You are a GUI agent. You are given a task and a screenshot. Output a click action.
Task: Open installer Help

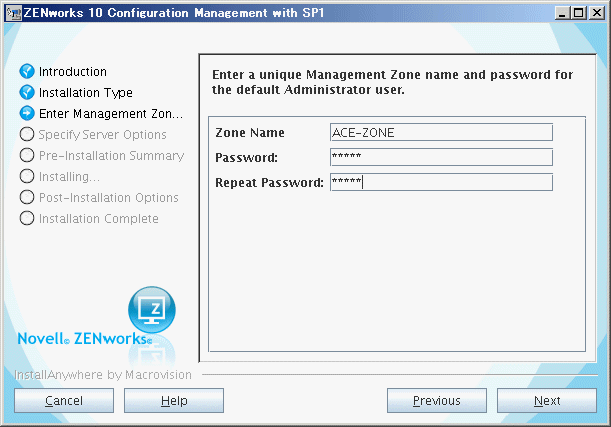[174, 401]
